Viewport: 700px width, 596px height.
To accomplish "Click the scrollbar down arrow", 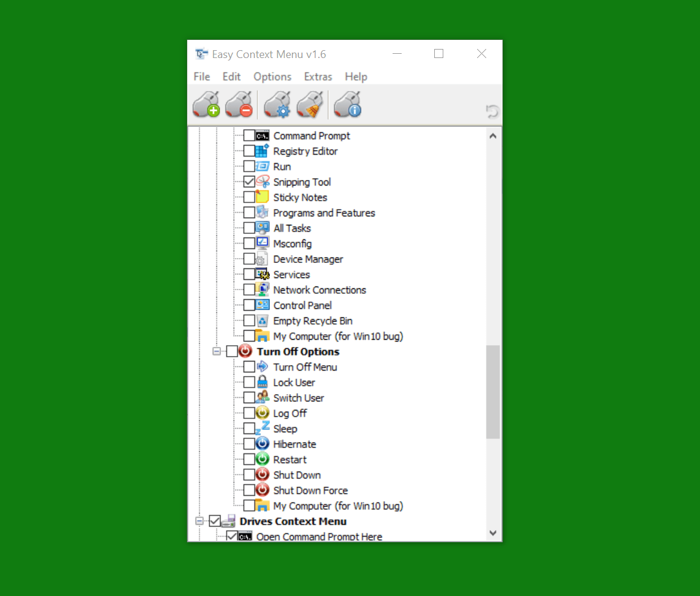I will pos(493,533).
